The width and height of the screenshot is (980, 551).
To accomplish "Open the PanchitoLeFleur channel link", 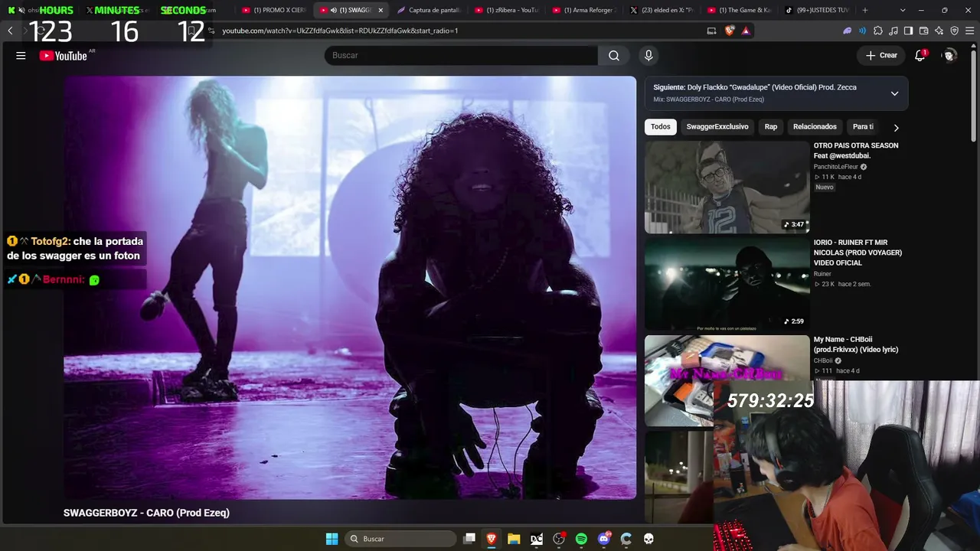I will coord(836,167).
